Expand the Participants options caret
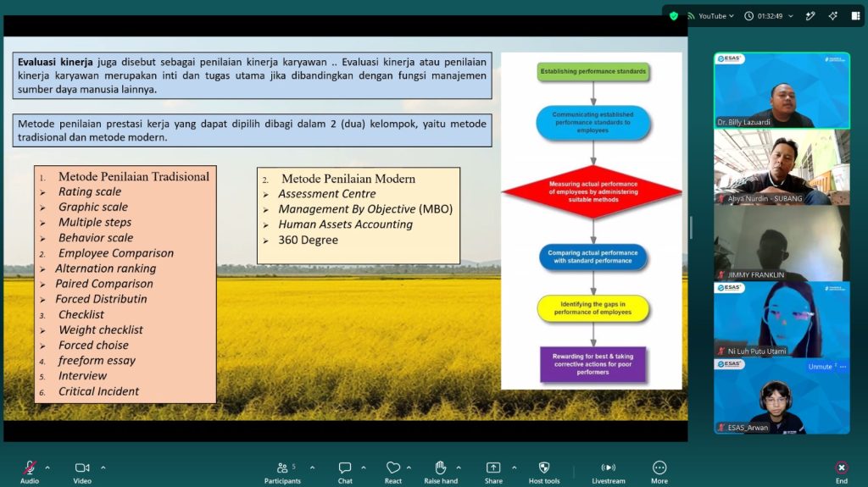The width and height of the screenshot is (868, 487). (312, 468)
